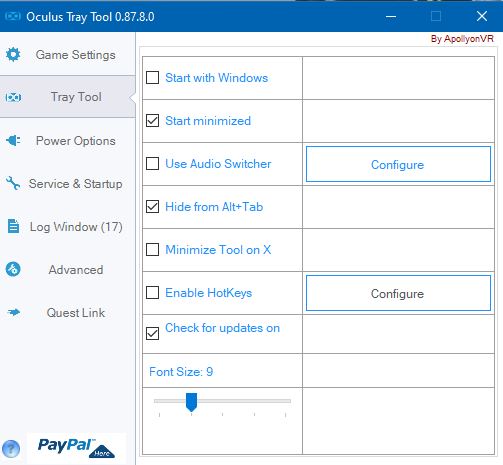This screenshot has height=465, width=503.
Task: Go to the Service & Startup tab
Action: pyautogui.click(x=68, y=184)
